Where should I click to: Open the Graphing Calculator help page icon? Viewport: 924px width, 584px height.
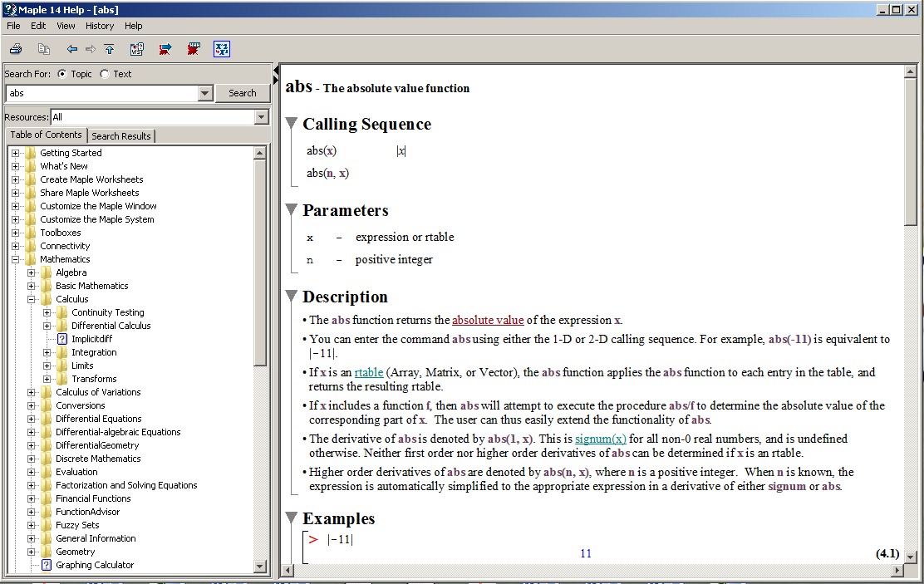click(47, 565)
